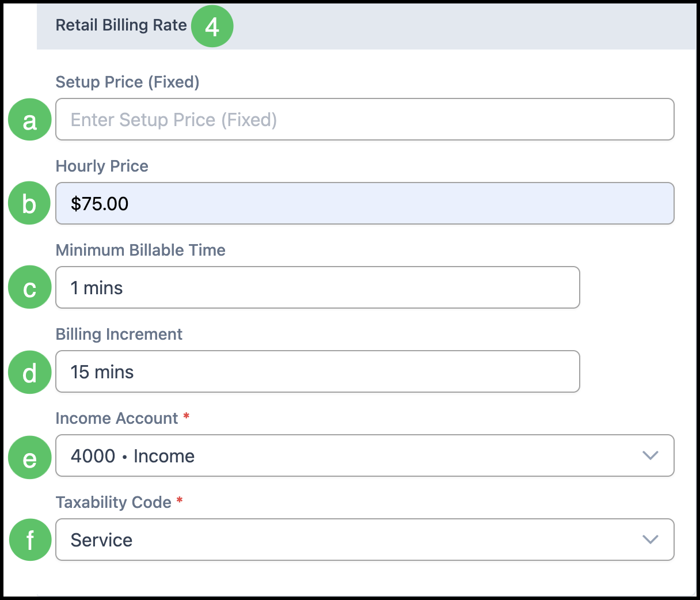The height and width of the screenshot is (600, 700).
Task: Click the 'Billing Increment' label text
Action: 119,334
